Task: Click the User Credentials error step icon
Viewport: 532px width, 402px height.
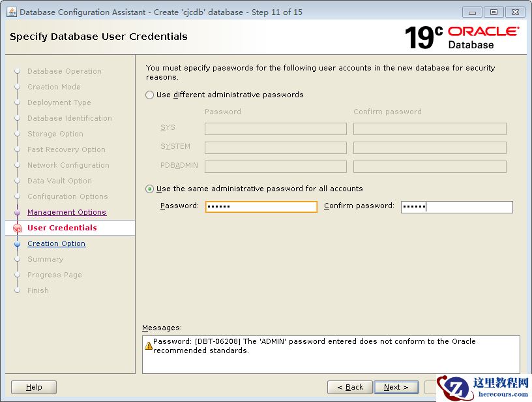Action: pos(18,228)
